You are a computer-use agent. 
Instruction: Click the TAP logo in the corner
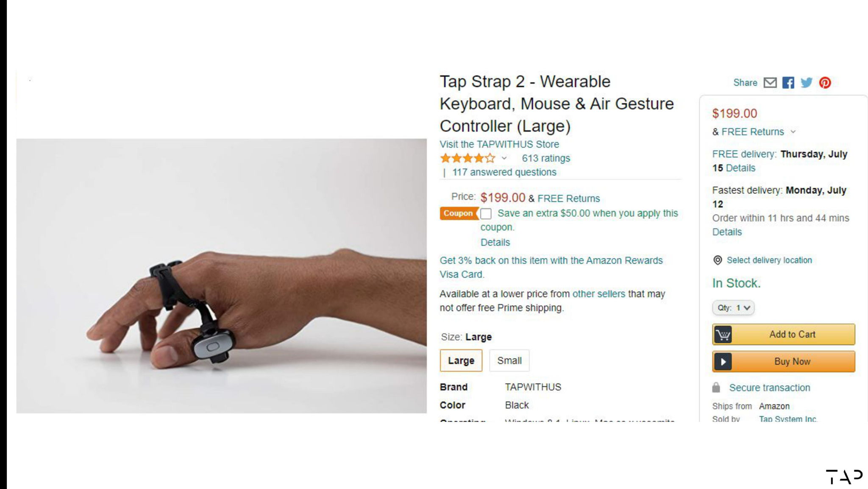[x=844, y=477]
